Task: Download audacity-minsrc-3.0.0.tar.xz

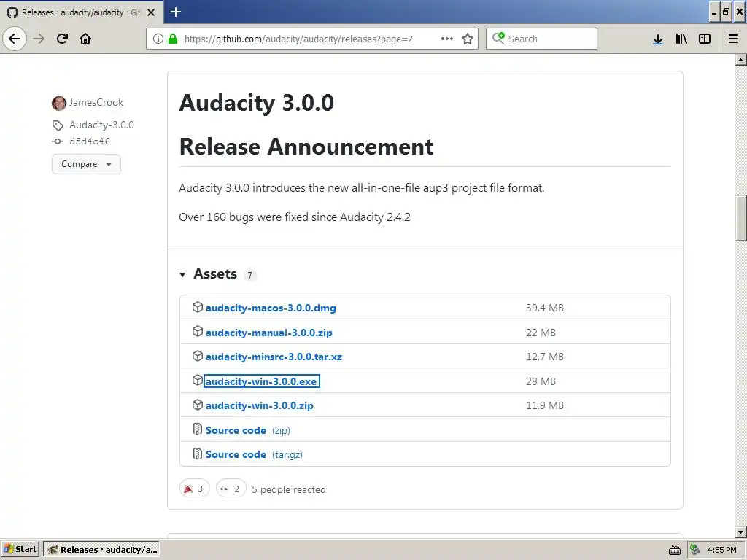Action: tap(274, 357)
